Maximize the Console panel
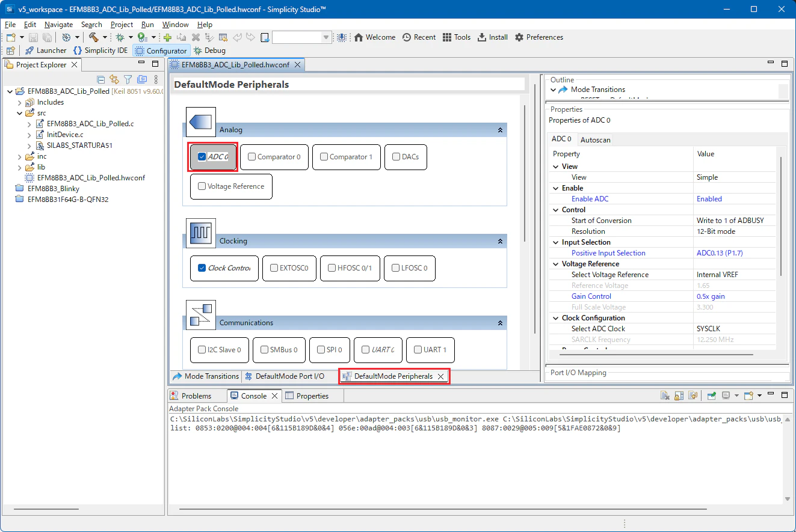Screen dimensions: 796x532 pyautogui.click(x=784, y=395)
